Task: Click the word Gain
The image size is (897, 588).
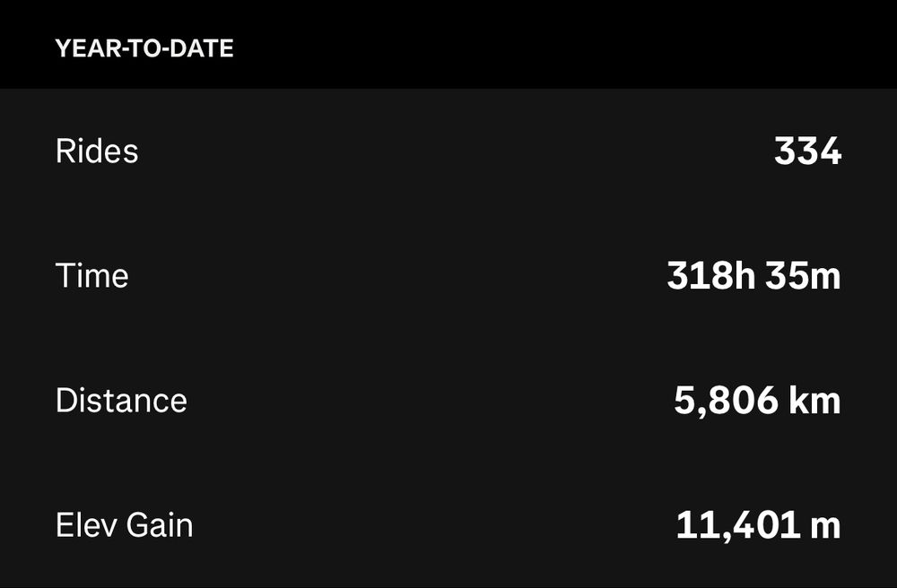Action: (160, 525)
